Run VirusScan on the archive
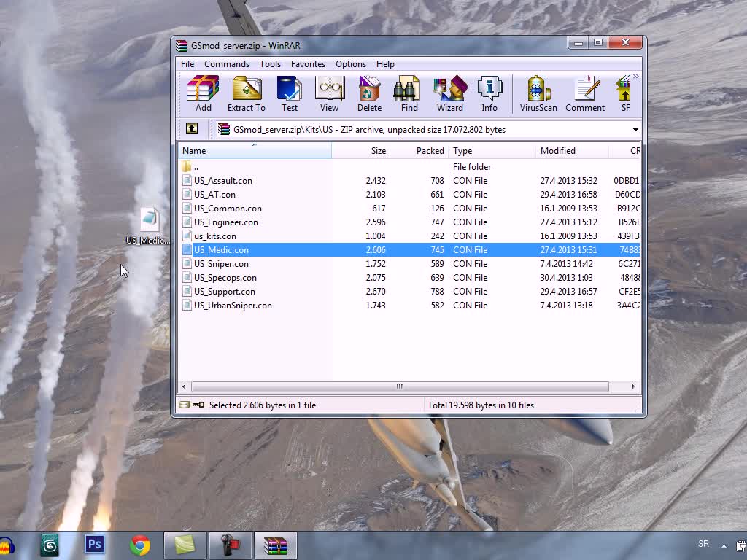The height and width of the screenshot is (560, 747). pos(538,94)
